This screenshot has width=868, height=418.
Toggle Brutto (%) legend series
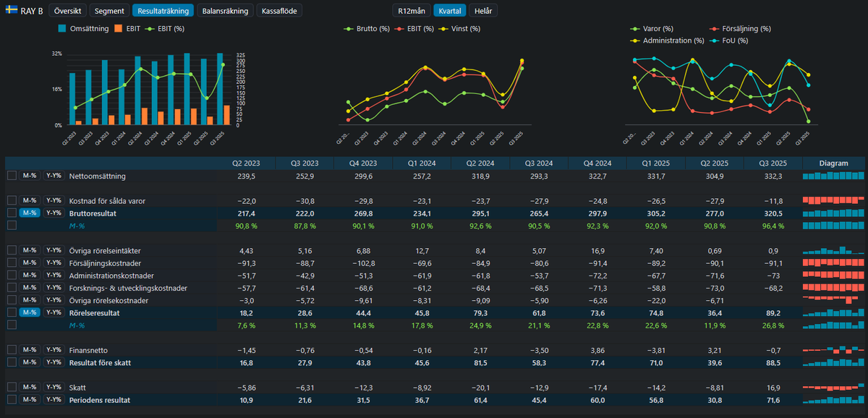pos(367,29)
